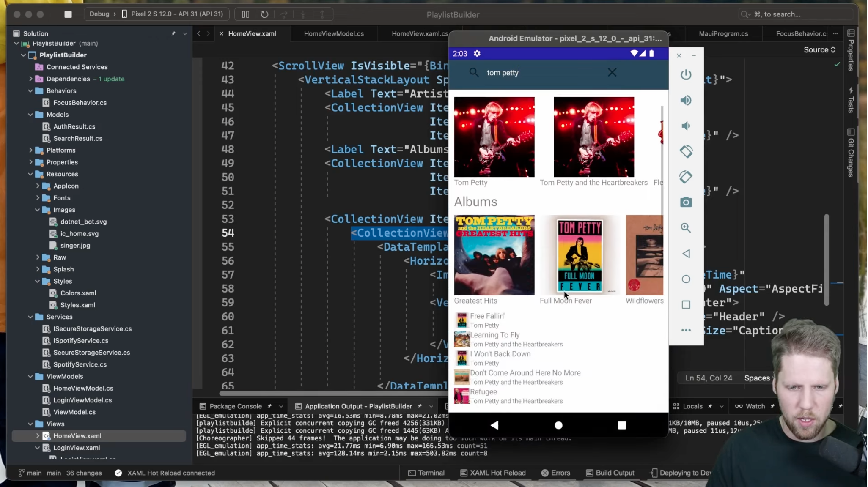Viewport: 868px width, 487px height.
Task: Click the emulator sidebar Overview square
Action: 686,305
